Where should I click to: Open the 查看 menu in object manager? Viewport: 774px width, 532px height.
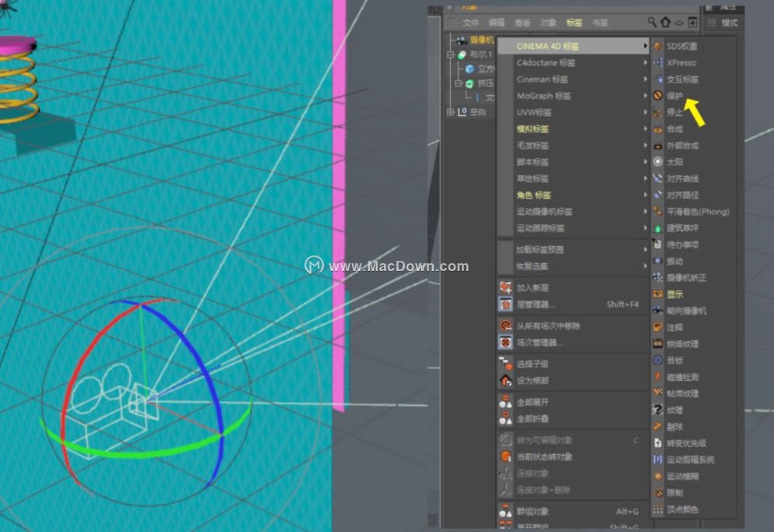coord(522,23)
